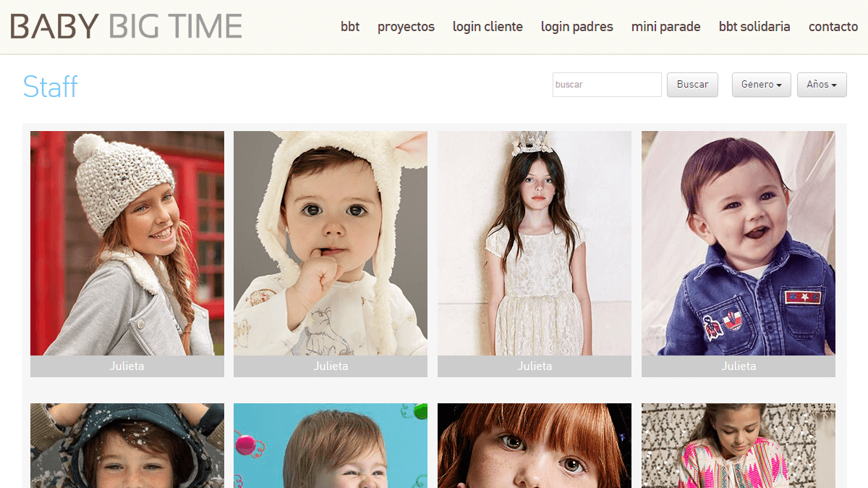The width and height of the screenshot is (868, 488).
Task: Click Julieta caption under bunny hood baby
Action: (x=331, y=366)
